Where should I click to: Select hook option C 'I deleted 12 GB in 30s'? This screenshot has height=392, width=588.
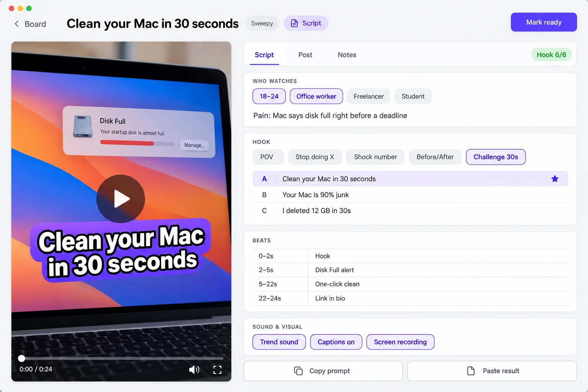[410, 211]
